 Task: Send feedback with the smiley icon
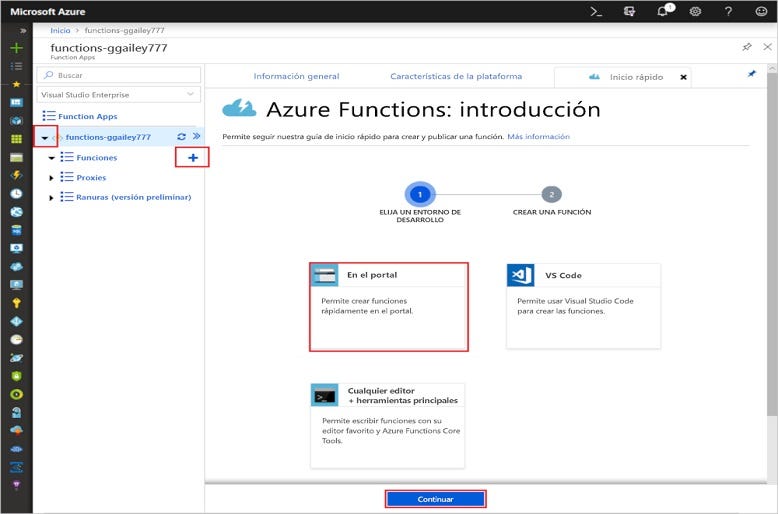761,11
